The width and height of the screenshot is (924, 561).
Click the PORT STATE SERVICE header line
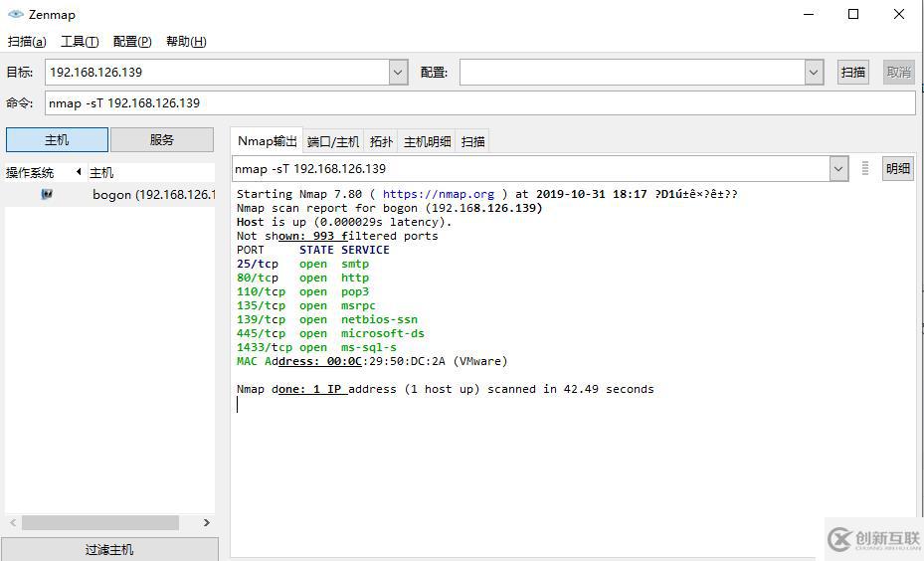click(x=313, y=250)
